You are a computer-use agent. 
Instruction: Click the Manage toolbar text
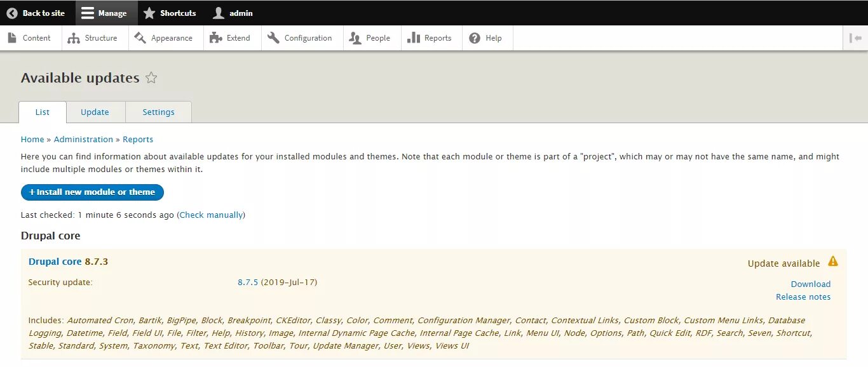click(x=112, y=13)
